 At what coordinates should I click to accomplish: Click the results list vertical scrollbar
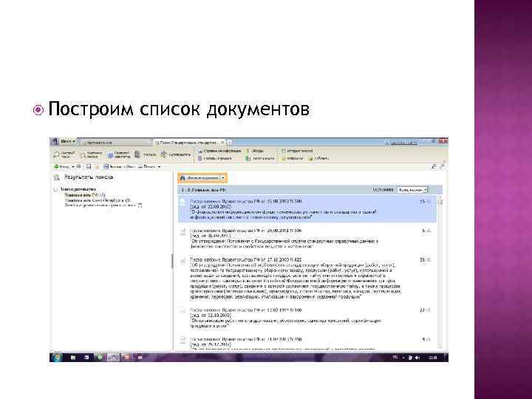coord(440,272)
